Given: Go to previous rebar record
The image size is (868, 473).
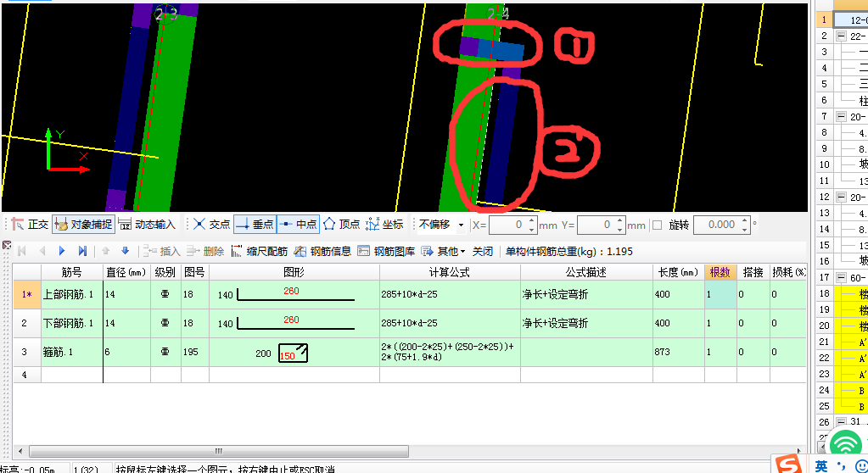Looking at the screenshot, I should click(x=42, y=251).
